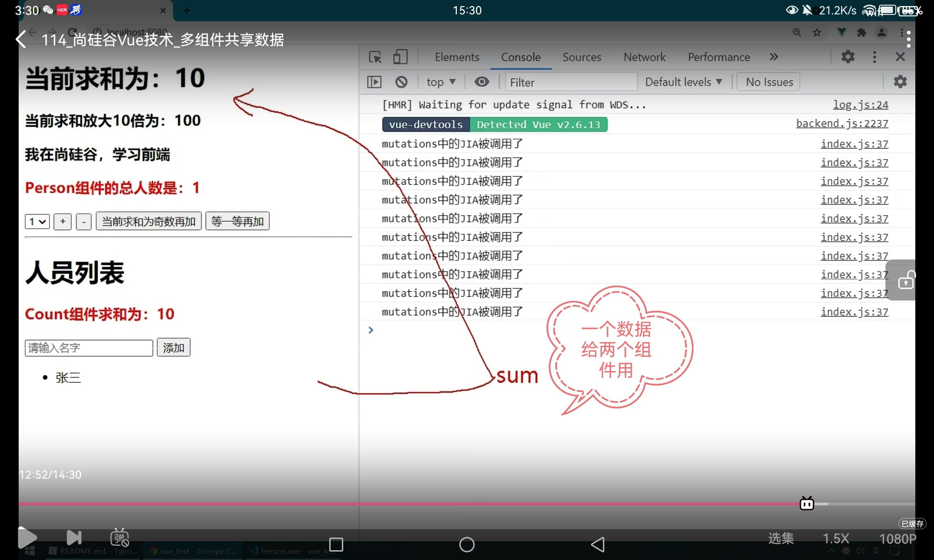Switch to the Network tab

[644, 57]
